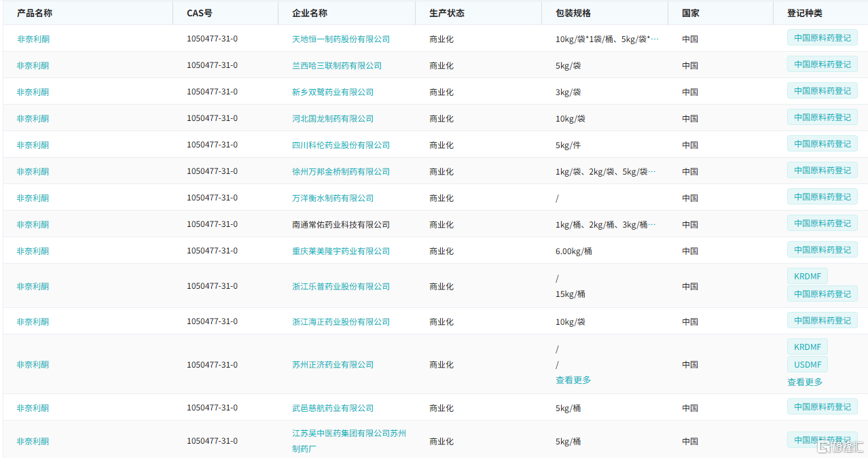This screenshot has width=868, height=458.
Task: Click 非奈利酮 product link in 徐州万邦金桥 row
Action: pyautogui.click(x=33, y=171)
